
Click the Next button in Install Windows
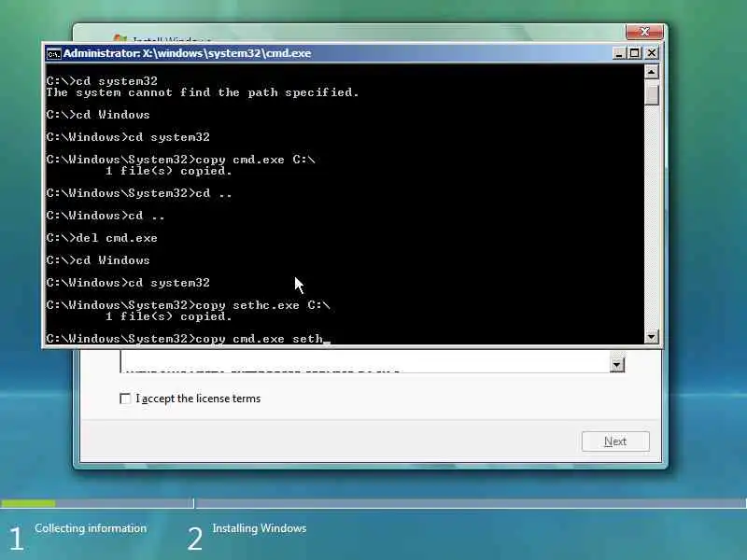point(615,441)
